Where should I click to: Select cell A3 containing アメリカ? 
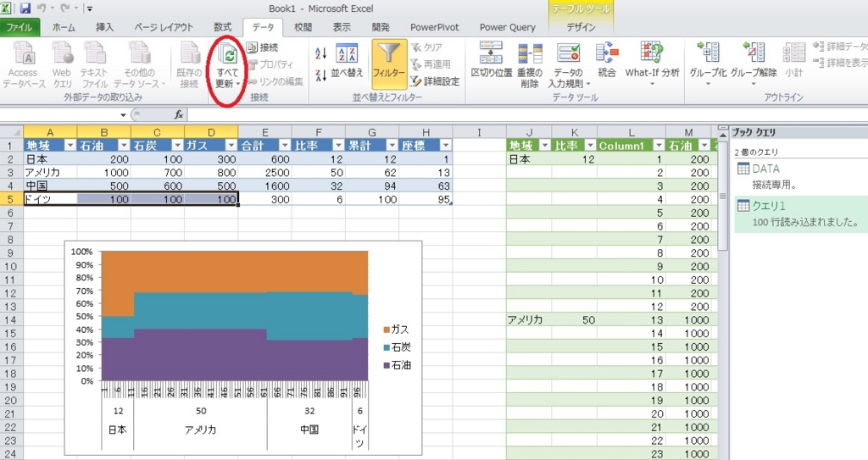tap(50, 172)
